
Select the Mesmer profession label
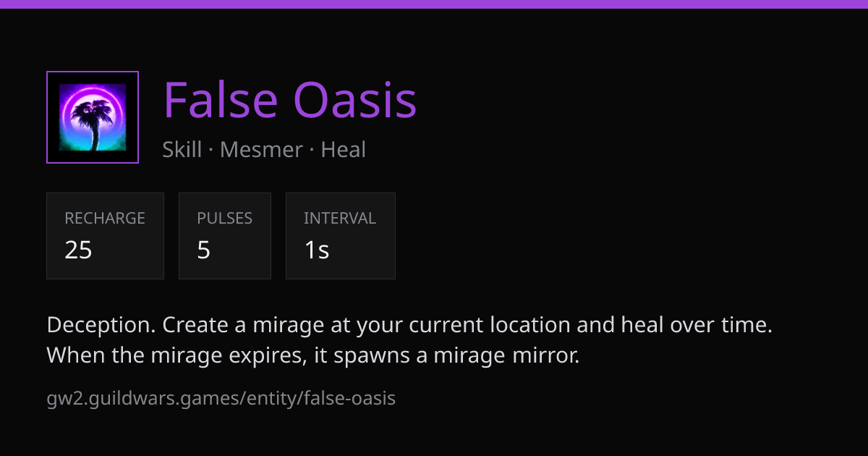point(261,150)
